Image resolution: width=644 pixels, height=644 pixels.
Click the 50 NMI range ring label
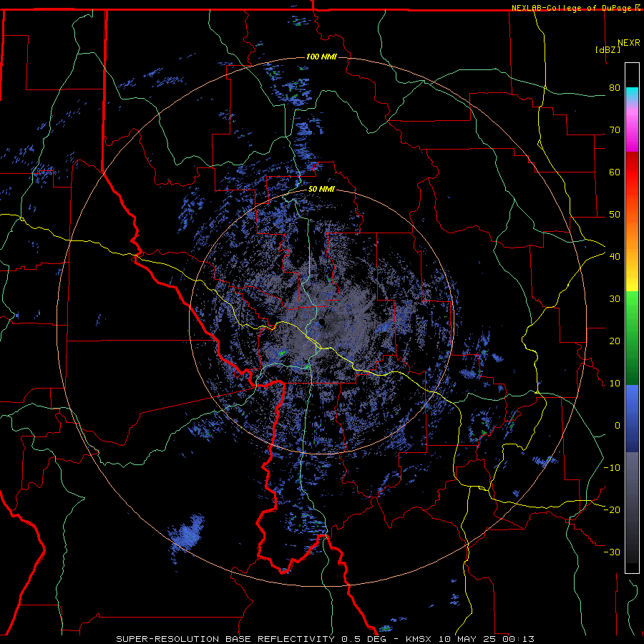[321, 190]
